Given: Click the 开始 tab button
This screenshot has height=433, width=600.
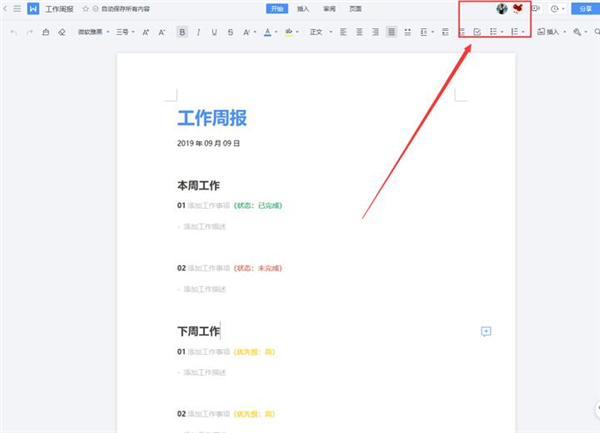Looking at the screenshot, I should [x=277, y=9].
